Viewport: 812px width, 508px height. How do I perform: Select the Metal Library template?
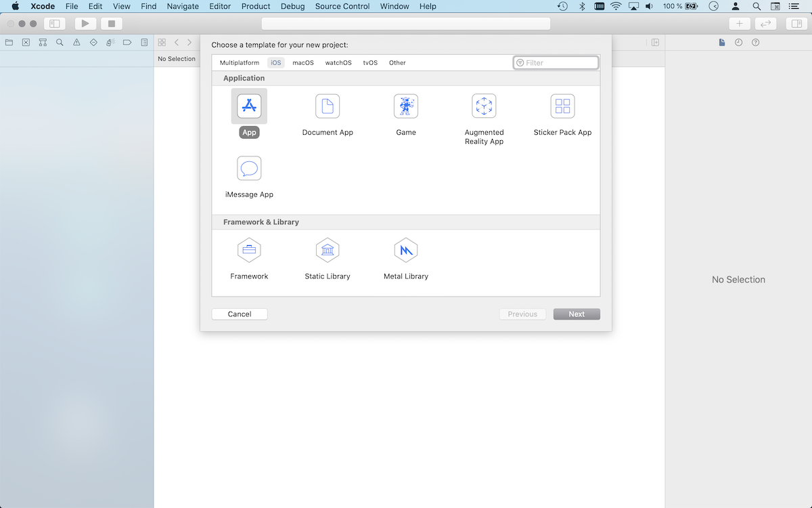(x=405, y=249)
